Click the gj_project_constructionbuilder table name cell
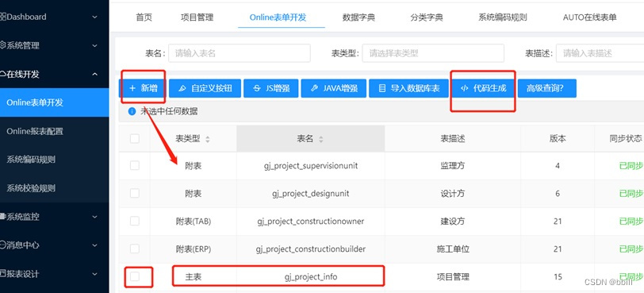The width and height of the screenshot is (644, 293). pyautogui.click(x=311, y=249)
